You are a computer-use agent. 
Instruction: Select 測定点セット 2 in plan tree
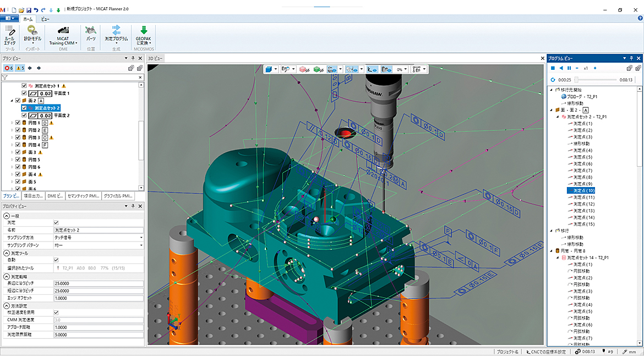pos(40,108)
